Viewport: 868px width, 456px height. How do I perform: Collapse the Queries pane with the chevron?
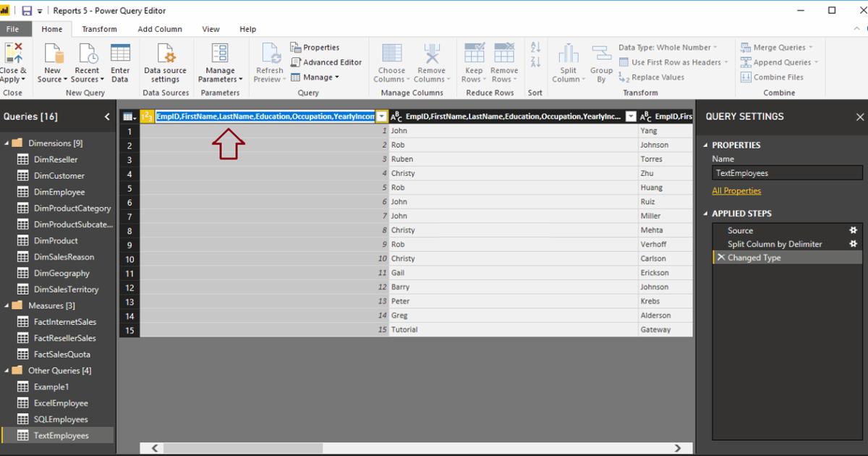point(107,117)
